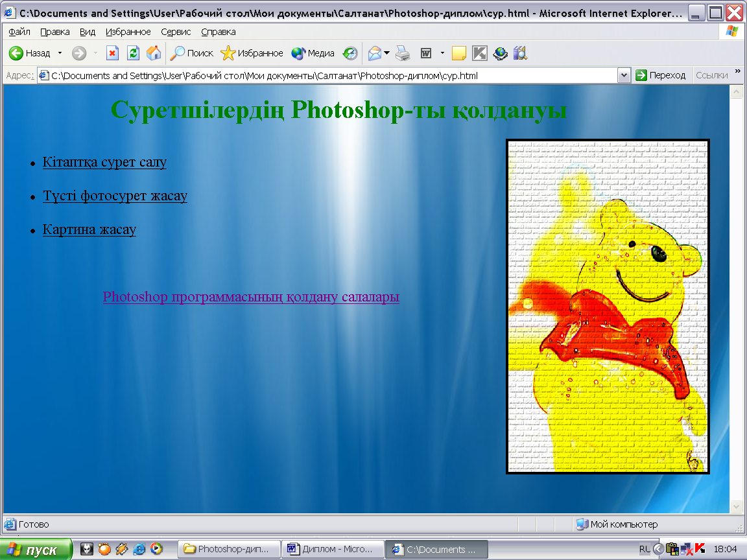Screen dimensions: 747x560
Task: Open the Назад history dropdown arrow
Action: coord(60,53)
